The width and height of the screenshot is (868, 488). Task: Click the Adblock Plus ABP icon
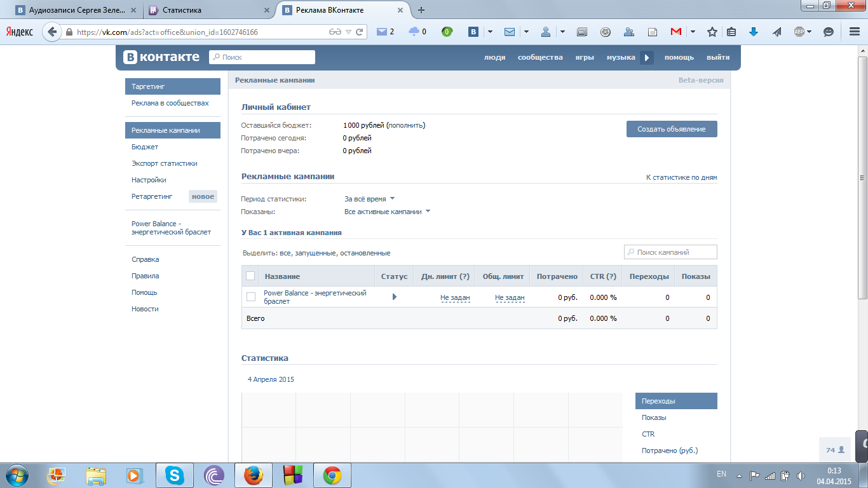pos(799,32)
